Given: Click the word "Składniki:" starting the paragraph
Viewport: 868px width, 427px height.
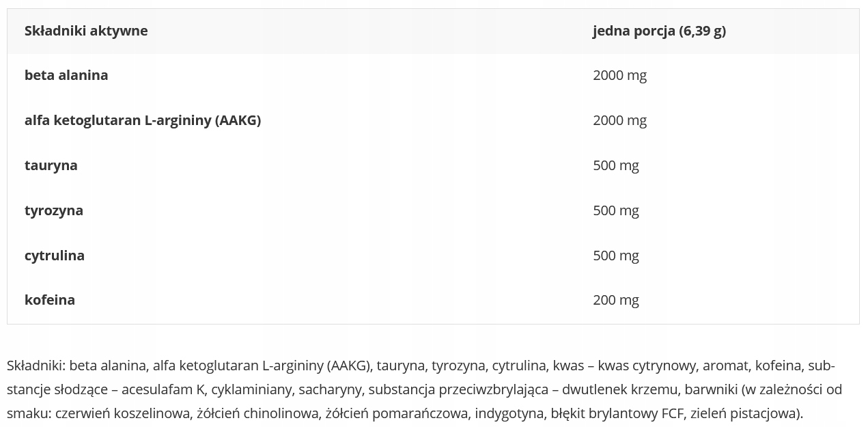Looking at the screenshot, I should tap(36, 366).
